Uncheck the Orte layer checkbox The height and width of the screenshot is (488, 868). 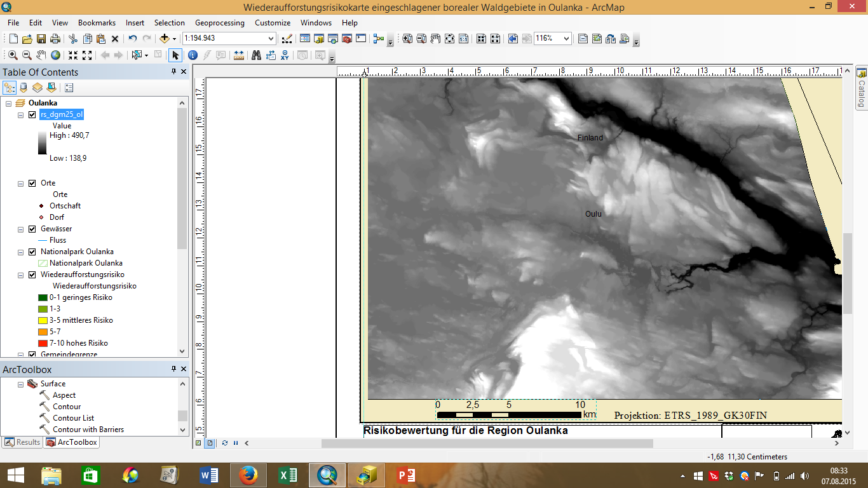(x=32, y=183)
